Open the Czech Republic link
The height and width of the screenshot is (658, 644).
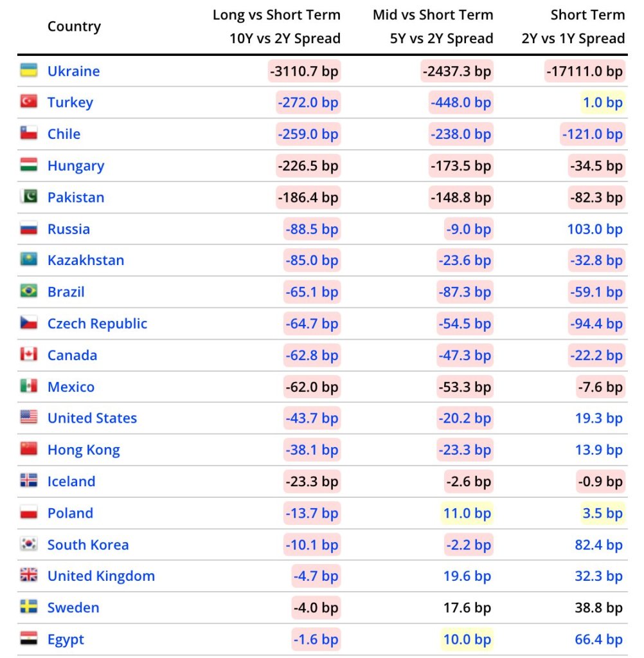click(97, 324)
